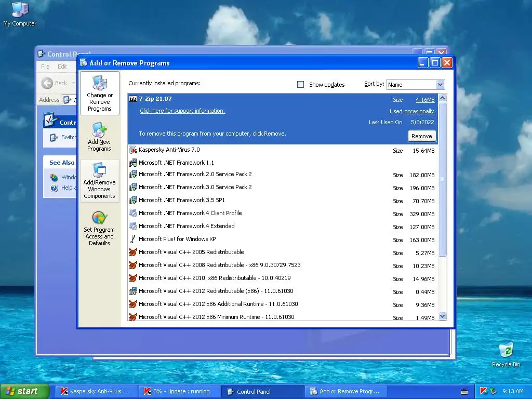The height and width of the screenshot is (399, 532).
Task: Open Add/Remove Windows Components icon
Action: [x=99, y=181]
